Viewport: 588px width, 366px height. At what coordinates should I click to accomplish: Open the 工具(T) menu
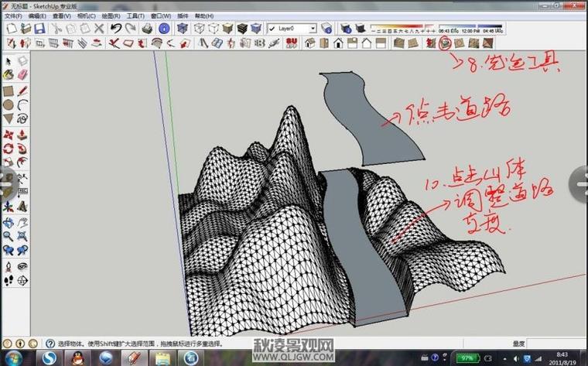pyautogui.click(x=135, y=15)
